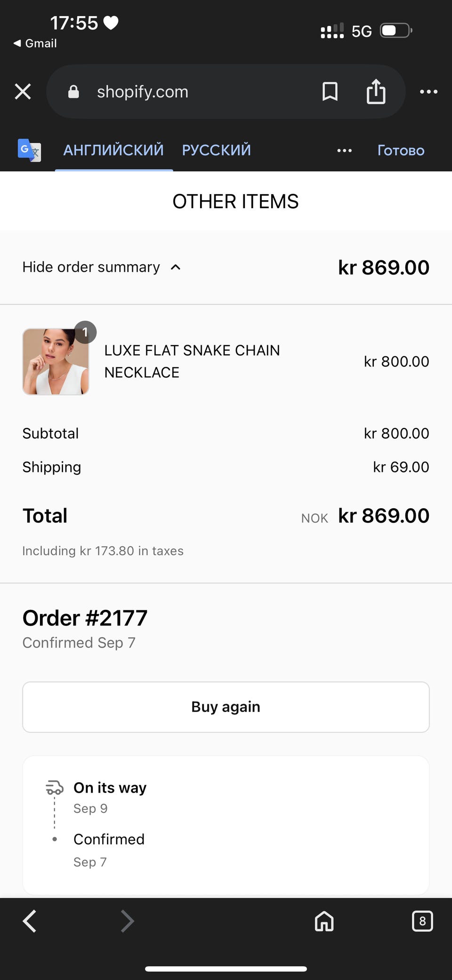The height and width of the screenshot is (980, 452).
Task: Close the in-app browser with X
Action: point(23,91)
